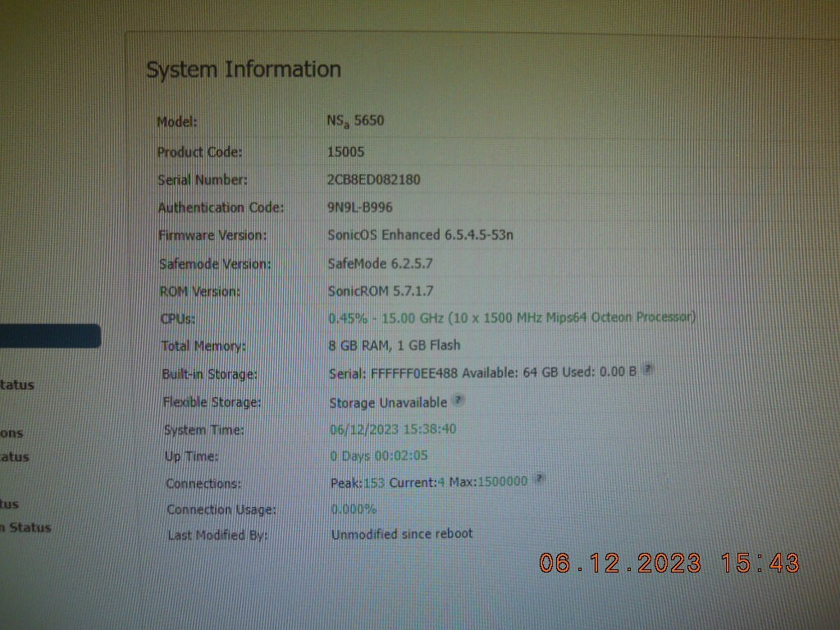Select serial number 2CB8ED082180
The image size is (840, 630).
point(373,180)
